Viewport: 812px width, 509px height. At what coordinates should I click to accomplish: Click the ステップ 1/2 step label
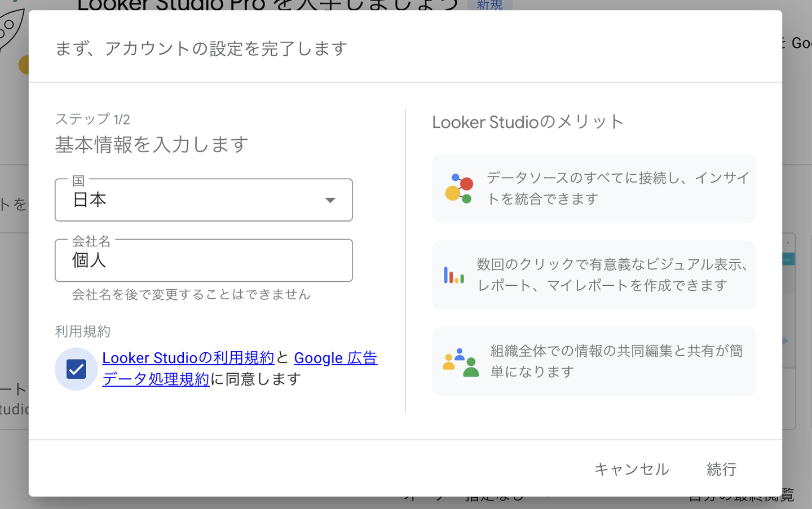(x=92, y=119)
